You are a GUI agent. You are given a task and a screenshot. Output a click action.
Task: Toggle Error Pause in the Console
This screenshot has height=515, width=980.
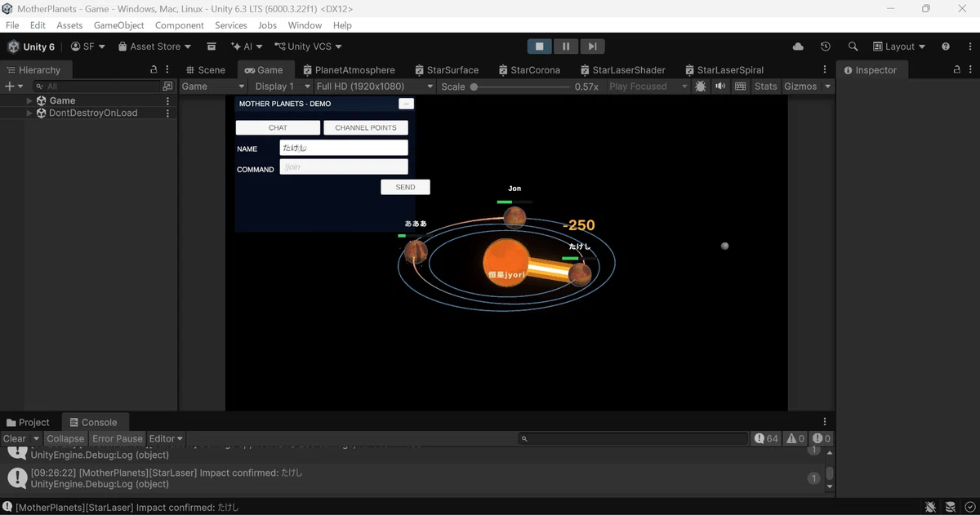[x=118, y=438]
